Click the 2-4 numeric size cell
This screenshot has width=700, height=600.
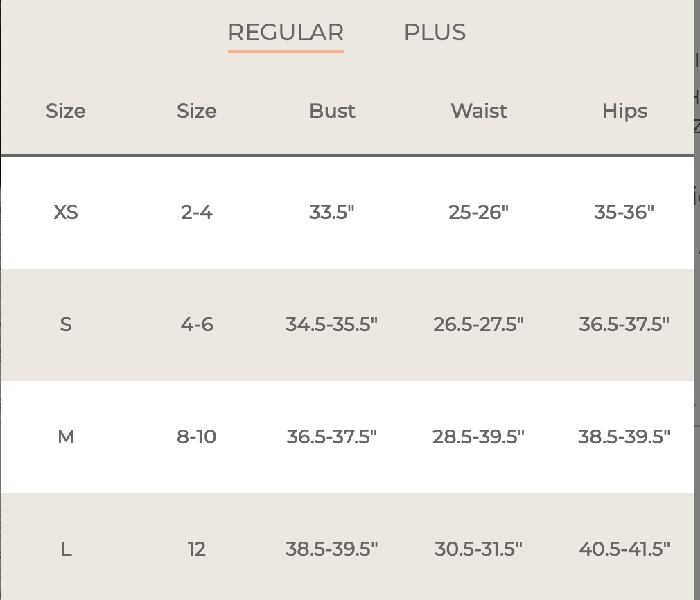point(196,213)
